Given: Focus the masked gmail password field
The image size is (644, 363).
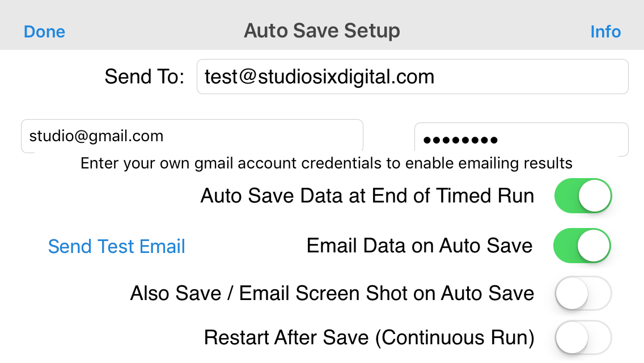Looking at the screenshot, I should coord(521,140).
